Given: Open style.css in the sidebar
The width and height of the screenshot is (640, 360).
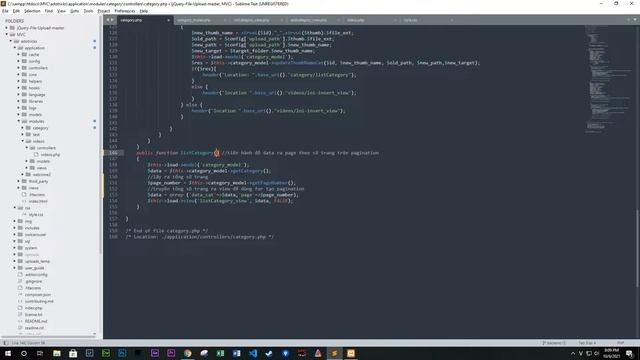Looking at the screenshot, I should point(36,215).
